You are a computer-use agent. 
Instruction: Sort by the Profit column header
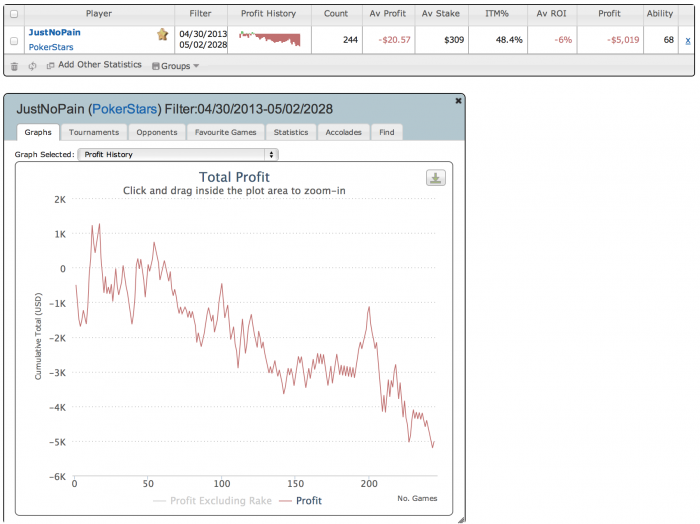point(609,13)
